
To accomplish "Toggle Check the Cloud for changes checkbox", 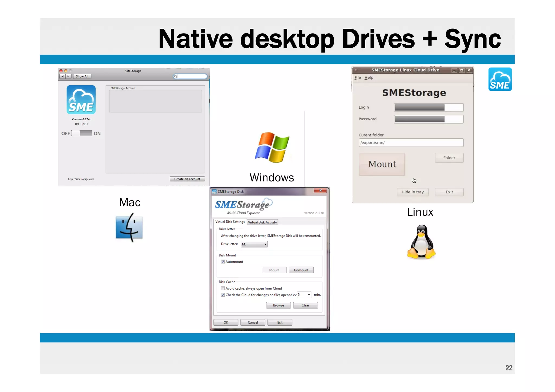I will [223, 295].
